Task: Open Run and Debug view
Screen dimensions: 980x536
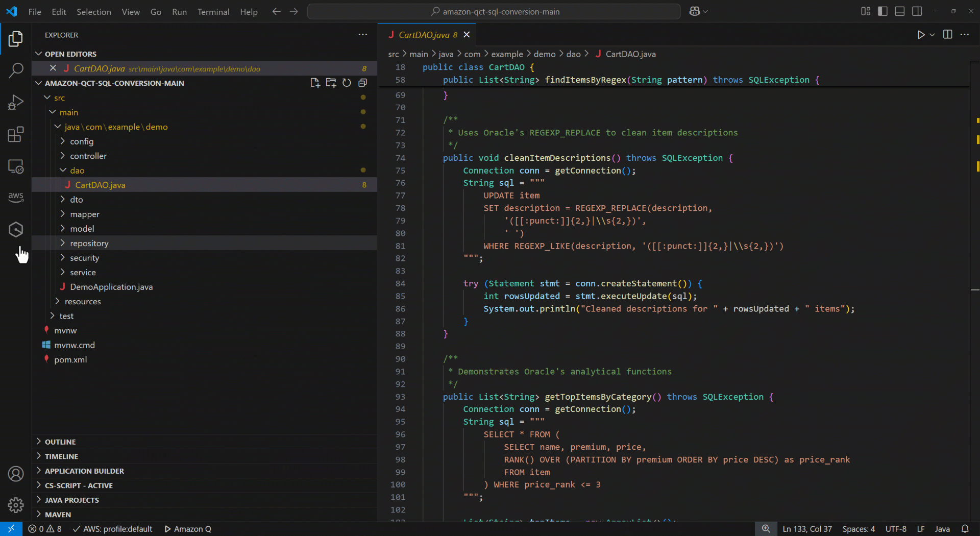Action: pyautogui.click(x=16, y=103)
